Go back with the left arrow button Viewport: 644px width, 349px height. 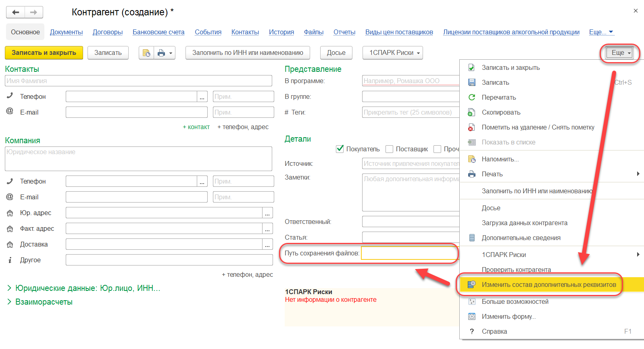tap(16, 12)
